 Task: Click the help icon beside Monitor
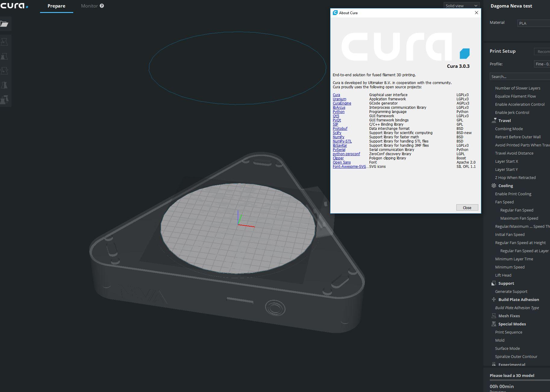point(102,6)
